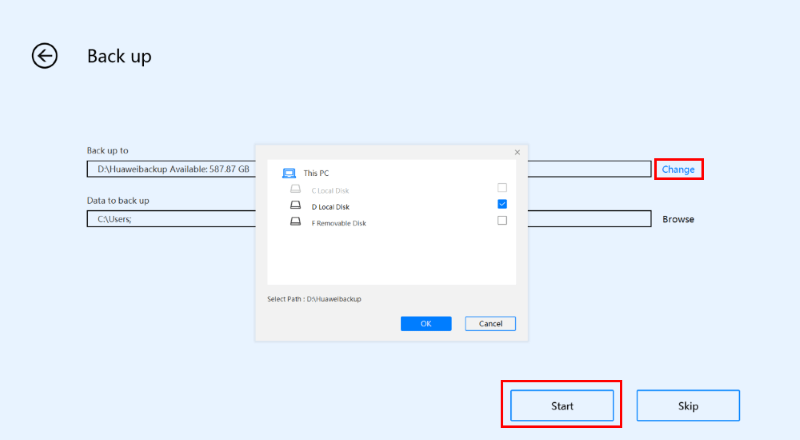Click the Back up to path field
This screenshot has height=440, width=800.
pos(369,169)
